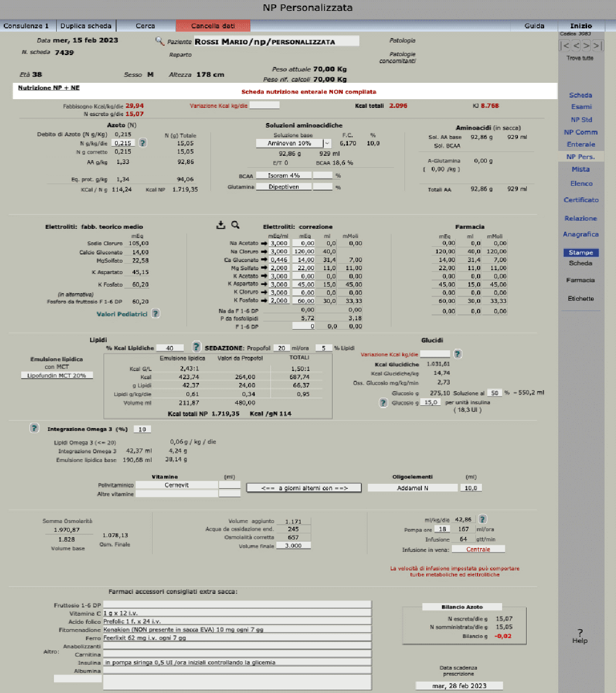Open Relazione in the sidebar
616x693 pixels.
point(581,218)
